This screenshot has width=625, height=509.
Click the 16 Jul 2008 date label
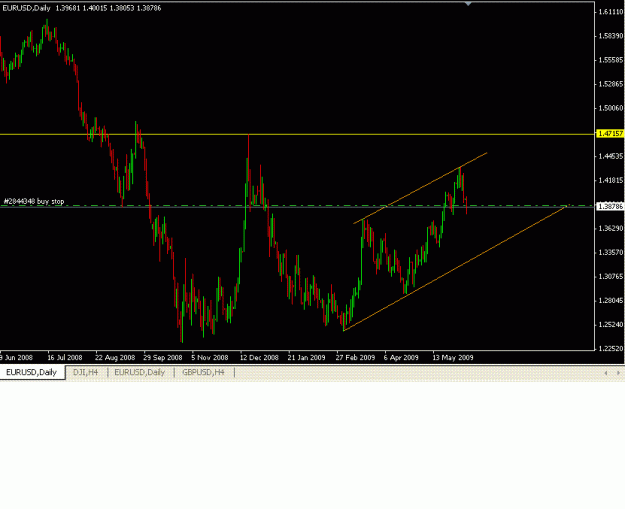click(65, 358)
